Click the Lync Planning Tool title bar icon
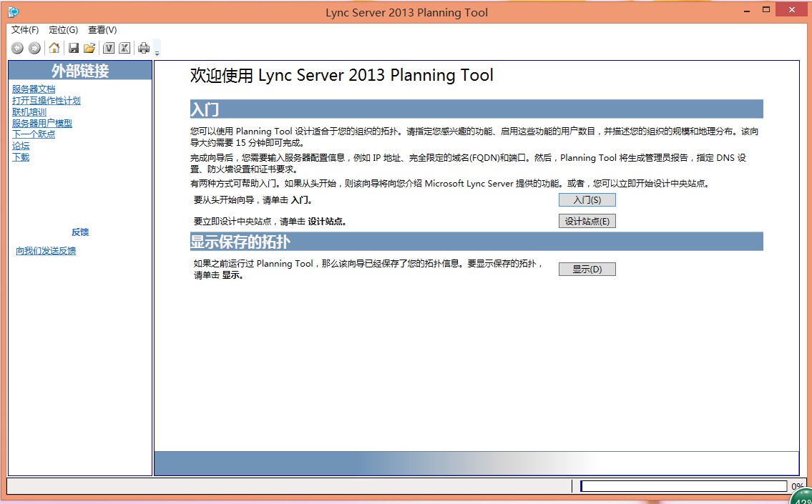The image size is (812, 504). pos(14,12)
